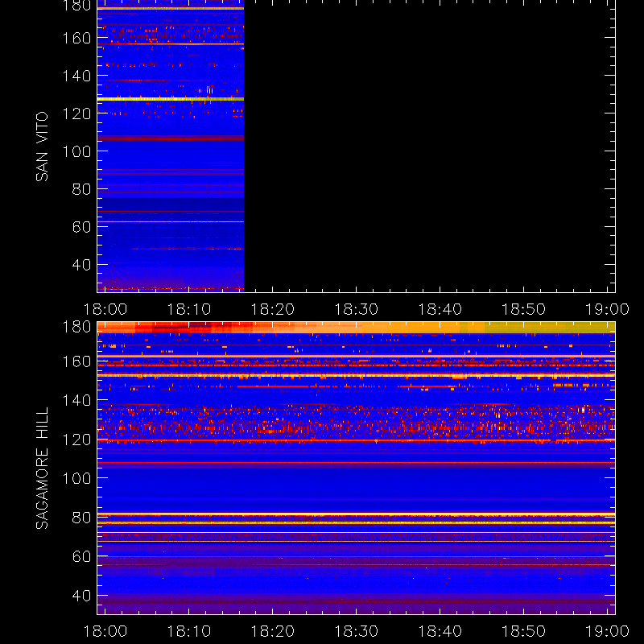Pick the 140 label on Sagamore Hill axis
The width and height of the screenshot is (644, 644).
tap(76, 400)
